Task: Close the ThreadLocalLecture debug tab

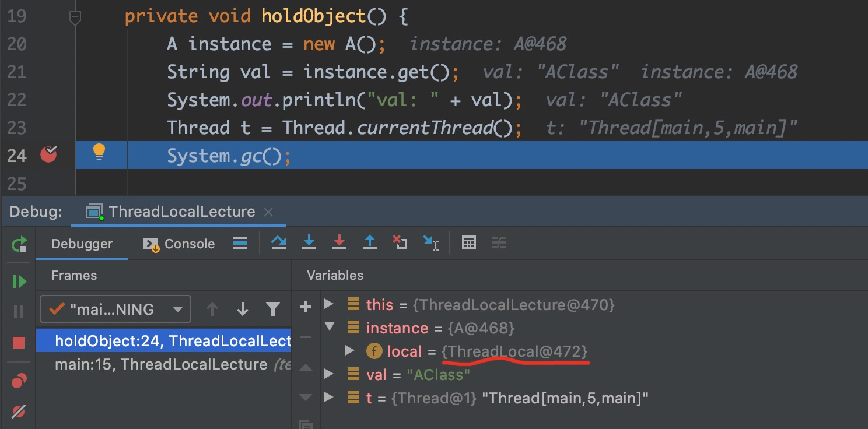Action: pyautogui.click(x=268, y=212)
